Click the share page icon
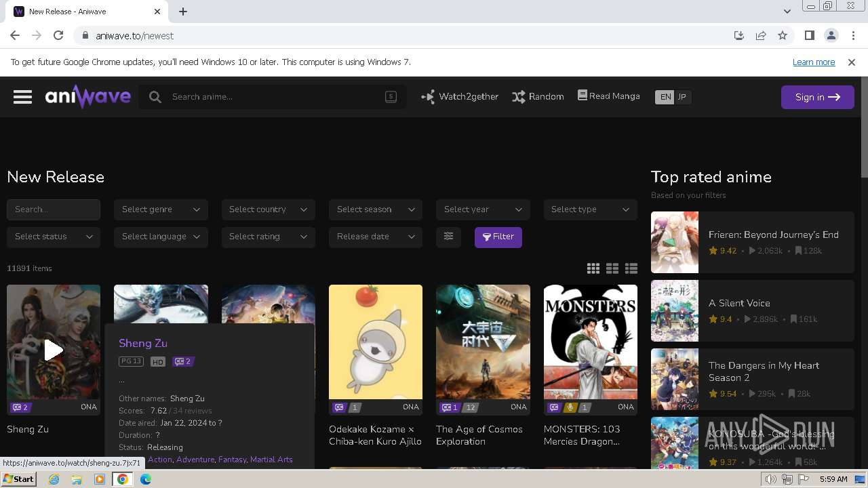The height and width of the screenshot is (488, 868). pyautogui.click(x=761, y=35)
